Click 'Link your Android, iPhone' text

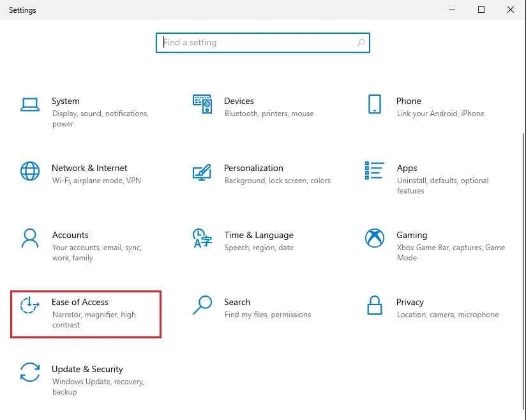pos(440,114)
